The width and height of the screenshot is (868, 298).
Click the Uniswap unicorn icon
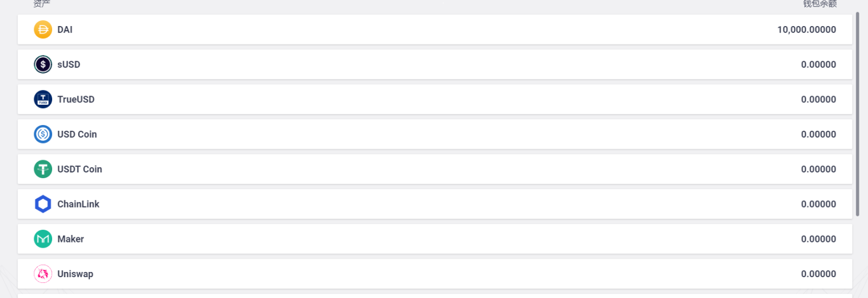(x=43, y=274)
